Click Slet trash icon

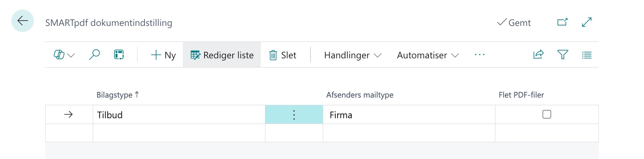pyautogui.click(x=282, y=55)
